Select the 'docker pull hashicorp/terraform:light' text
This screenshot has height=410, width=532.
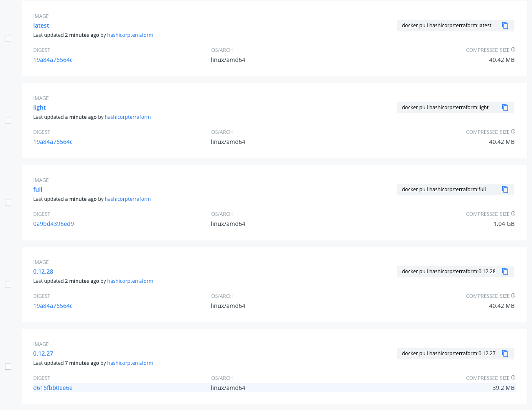445,108
